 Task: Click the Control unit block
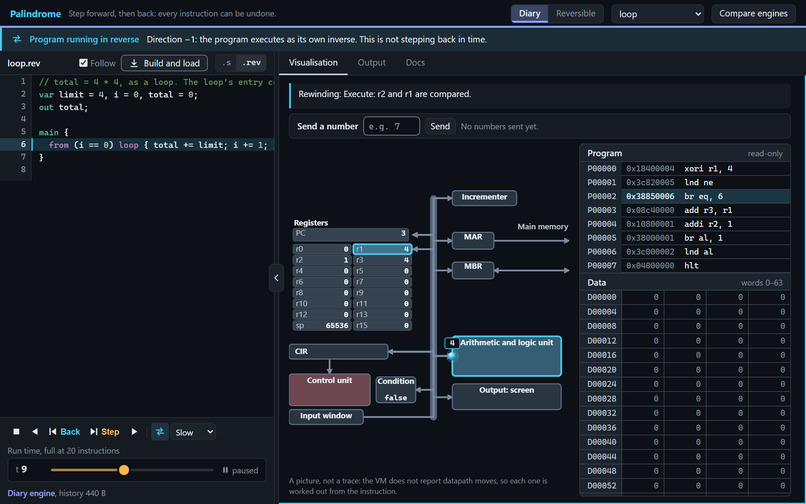click(329, 390)
